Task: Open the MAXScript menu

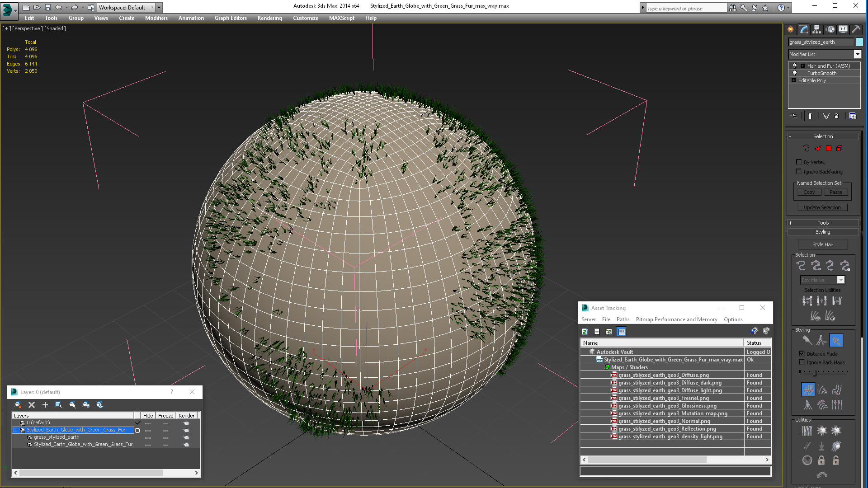Action: 341,18
